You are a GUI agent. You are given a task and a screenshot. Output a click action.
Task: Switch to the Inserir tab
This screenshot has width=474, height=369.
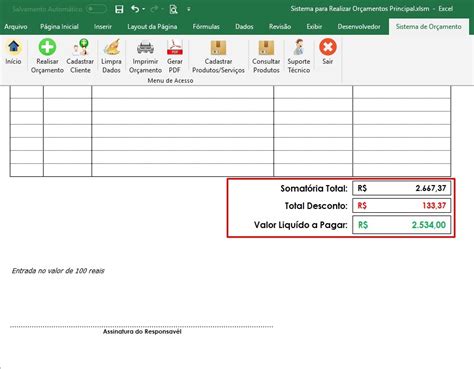pos(103,27)
